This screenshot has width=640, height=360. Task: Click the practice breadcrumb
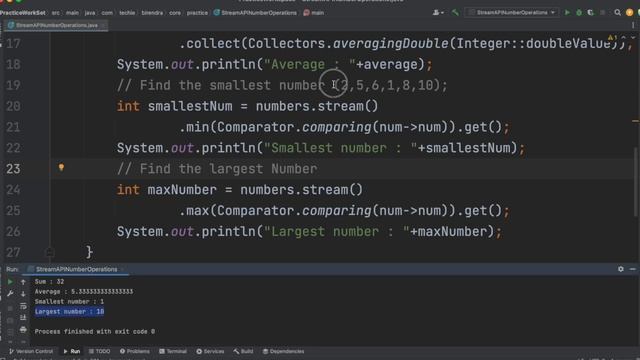(x=197, y=13)
